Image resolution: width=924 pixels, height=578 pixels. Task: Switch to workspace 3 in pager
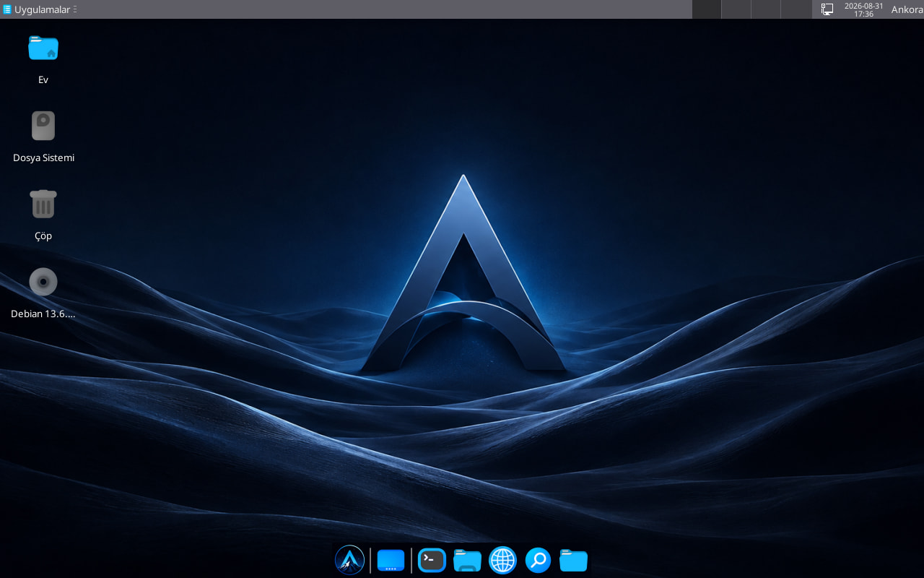tap(766, 9)
